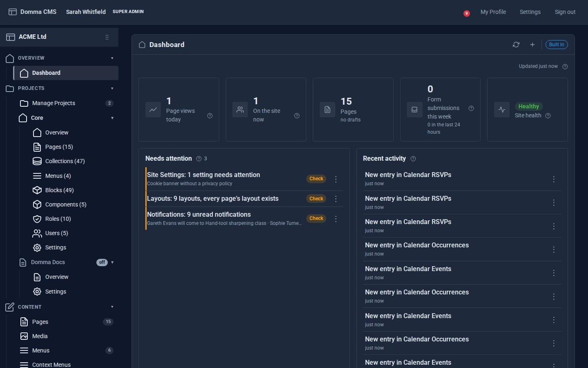Image resolution: width=588 pixels, height=368 pixels.
Task: Open Components (5) under Core
Action: pos(66,204)
